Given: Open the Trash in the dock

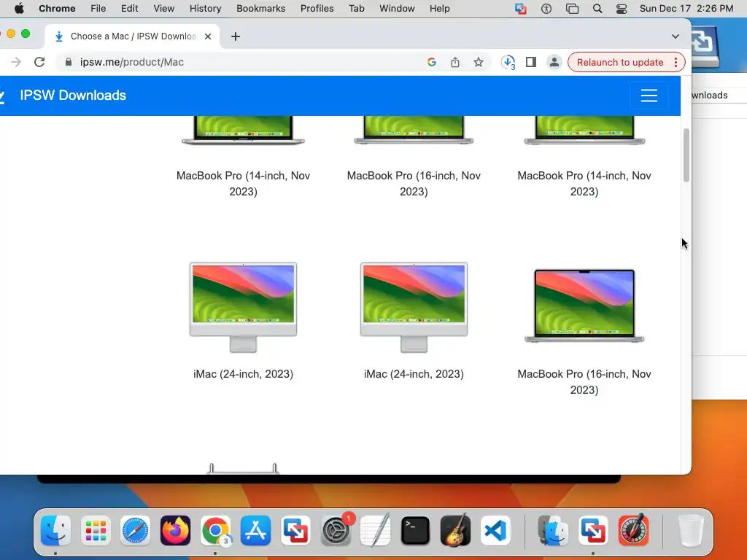Looking at the screenshot, I should click(x=691, y=530).
